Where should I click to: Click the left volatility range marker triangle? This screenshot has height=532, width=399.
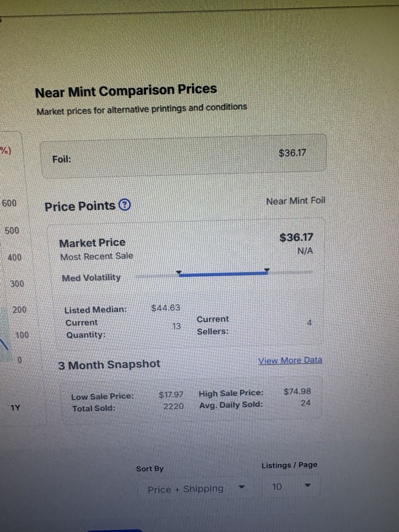pos(179,272)
